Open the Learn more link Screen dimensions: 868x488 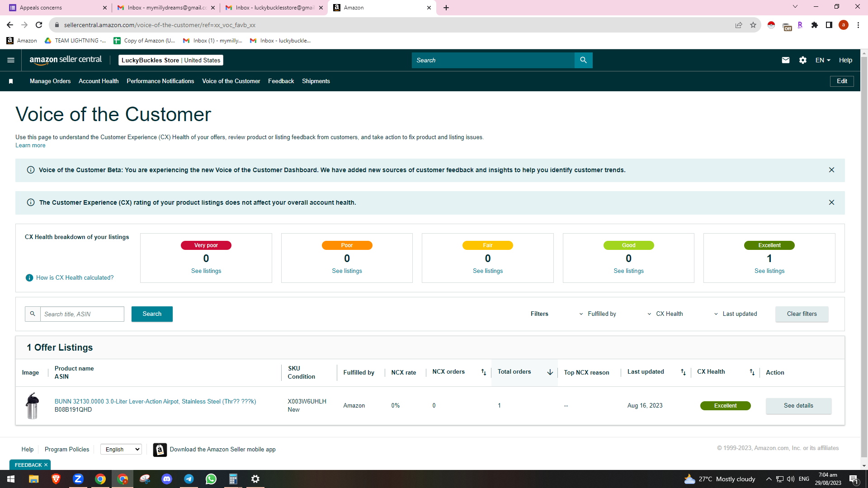click(x=30, y=145)
